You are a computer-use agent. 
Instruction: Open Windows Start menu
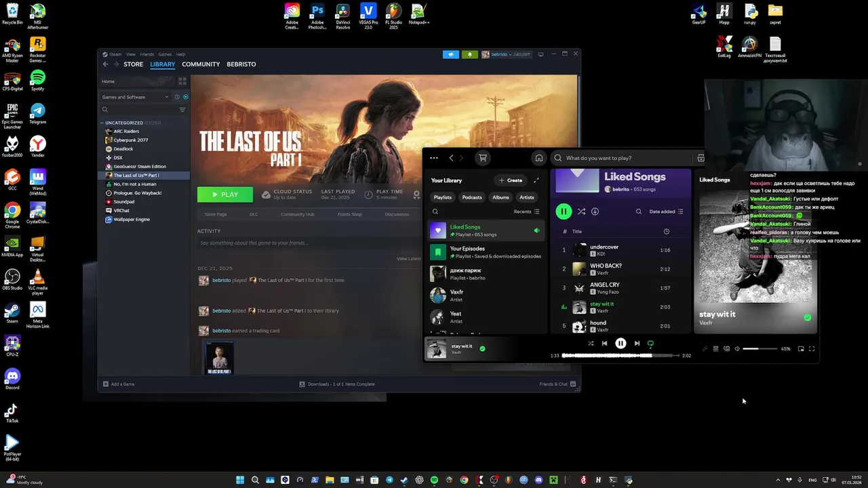coord(240,480)
